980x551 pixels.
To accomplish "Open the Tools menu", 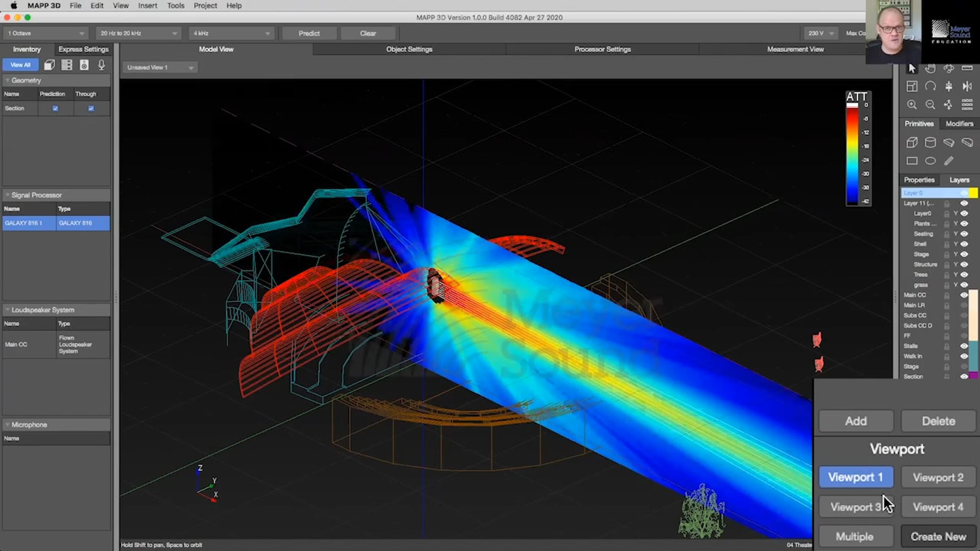I will pyautogui.click(x=176, y=6).
